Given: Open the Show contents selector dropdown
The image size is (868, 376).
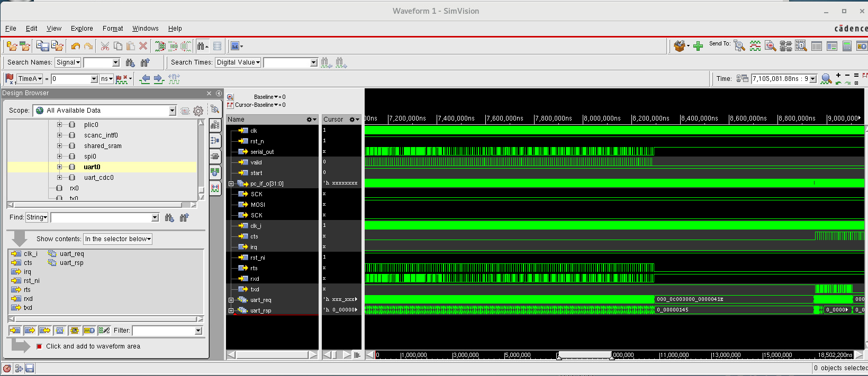Looking at the screenshot, I should click(117, 239).
